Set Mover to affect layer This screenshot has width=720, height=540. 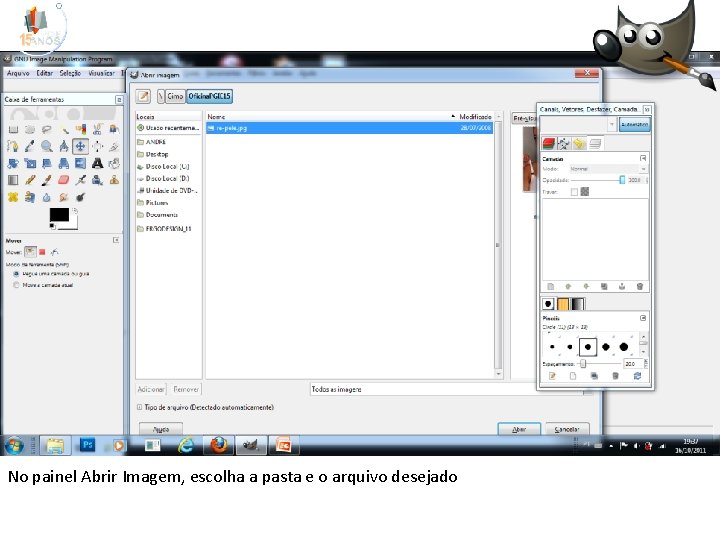30,252
